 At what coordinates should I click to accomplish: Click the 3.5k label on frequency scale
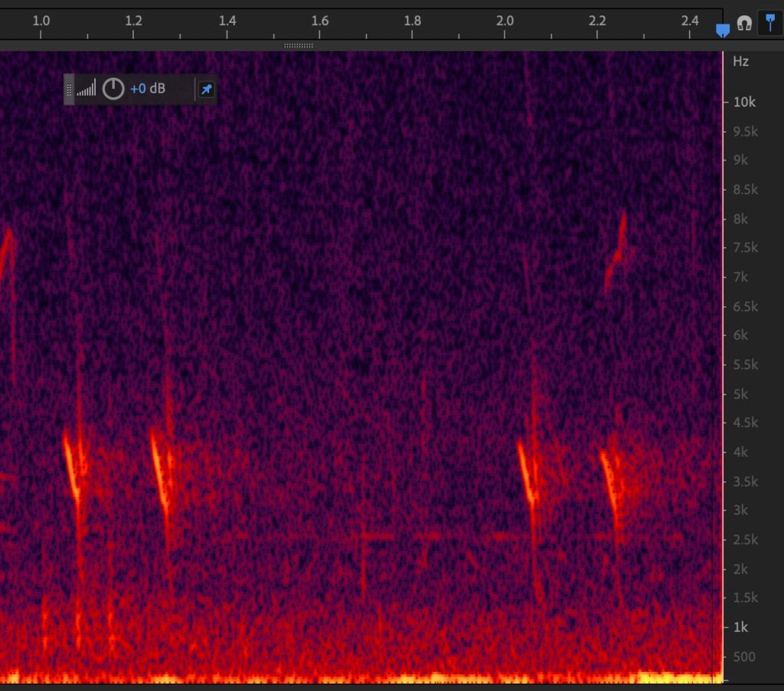746,481
